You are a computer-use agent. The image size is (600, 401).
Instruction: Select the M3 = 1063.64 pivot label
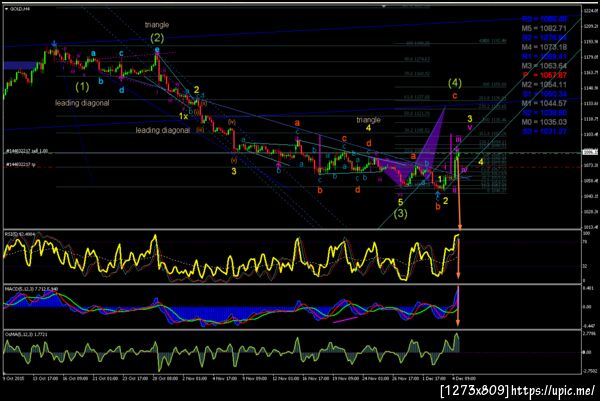[544, 66]
